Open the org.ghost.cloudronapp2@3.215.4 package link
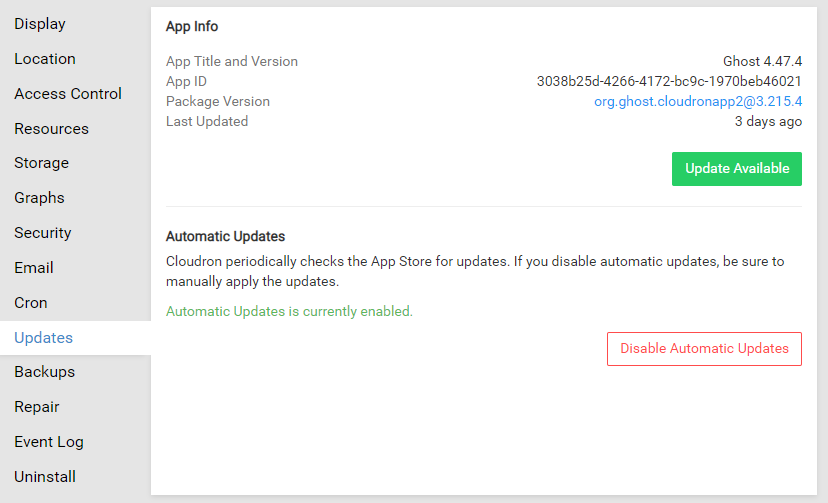This screenshot has width=828, height=503. tap(698, 101)
